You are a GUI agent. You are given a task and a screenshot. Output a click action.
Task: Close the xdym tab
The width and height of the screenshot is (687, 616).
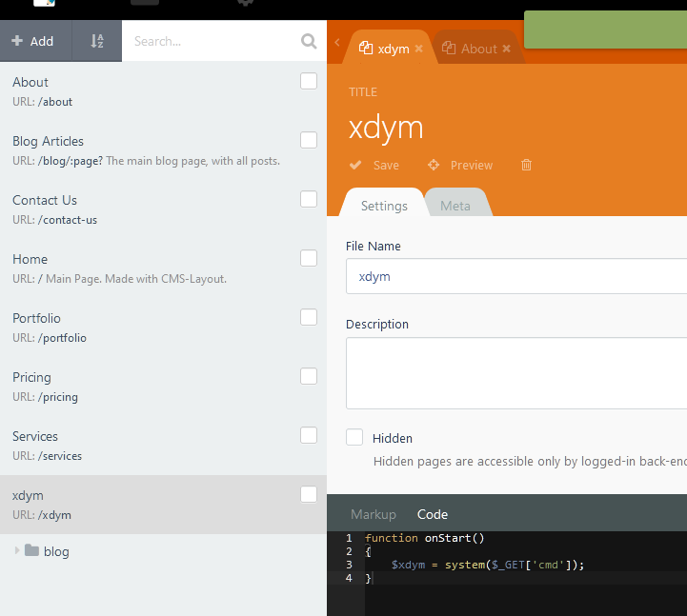pyautogui.click(x=418, y=49)
